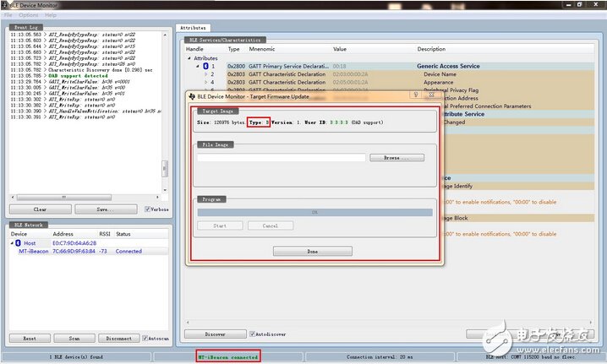Click the firmware Program progress bar
Image resolution: width=607 pixels, height=364 pixels.
314,213
